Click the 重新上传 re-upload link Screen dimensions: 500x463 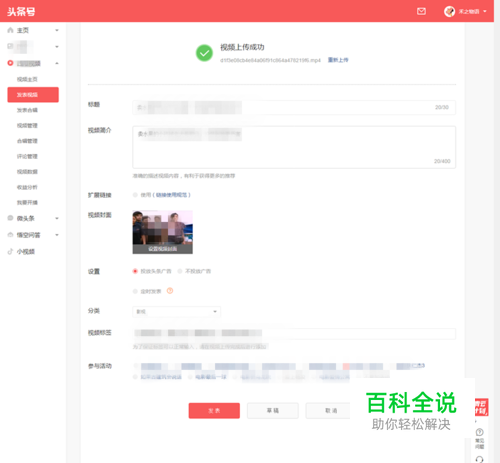338,60
